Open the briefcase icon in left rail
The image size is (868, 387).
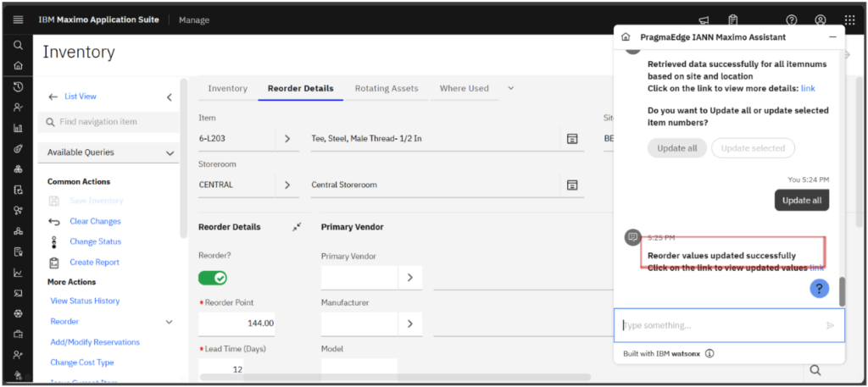pos(18,334)
